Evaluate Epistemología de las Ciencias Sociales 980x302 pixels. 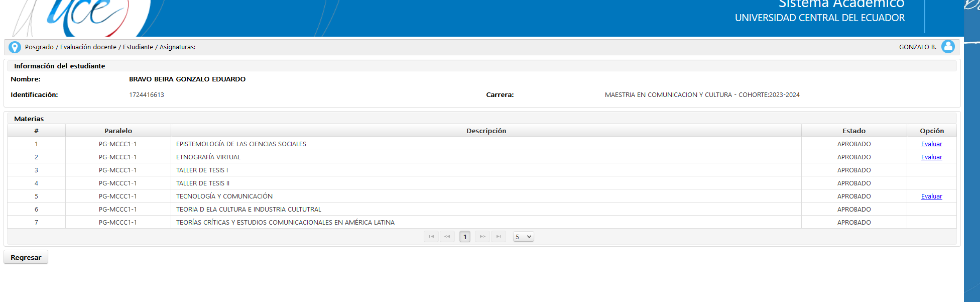(x=931, y=144)
